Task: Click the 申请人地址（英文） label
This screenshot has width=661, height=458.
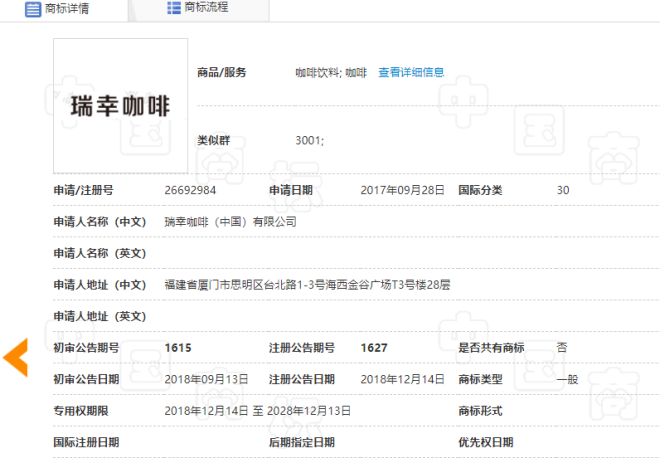Action: point(99,316)
